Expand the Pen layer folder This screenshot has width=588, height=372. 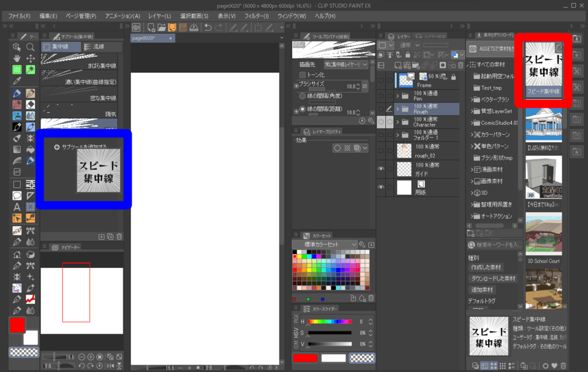398,96
